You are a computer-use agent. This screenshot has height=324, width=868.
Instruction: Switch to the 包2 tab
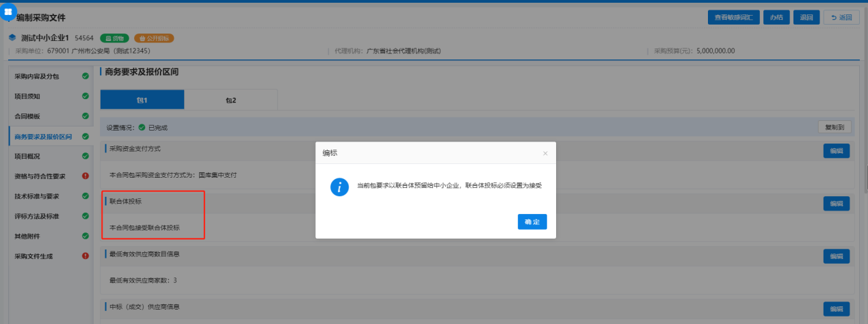pos(231,100)
